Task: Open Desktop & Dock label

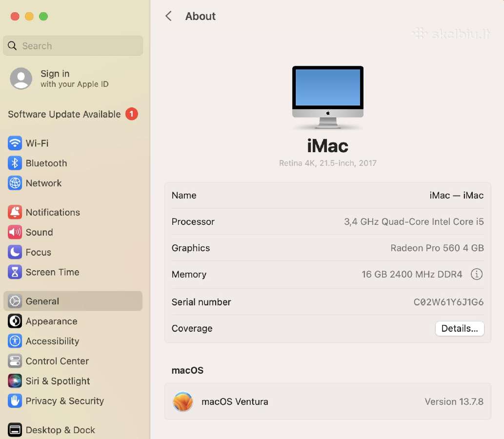Action: tap(60, 430)
